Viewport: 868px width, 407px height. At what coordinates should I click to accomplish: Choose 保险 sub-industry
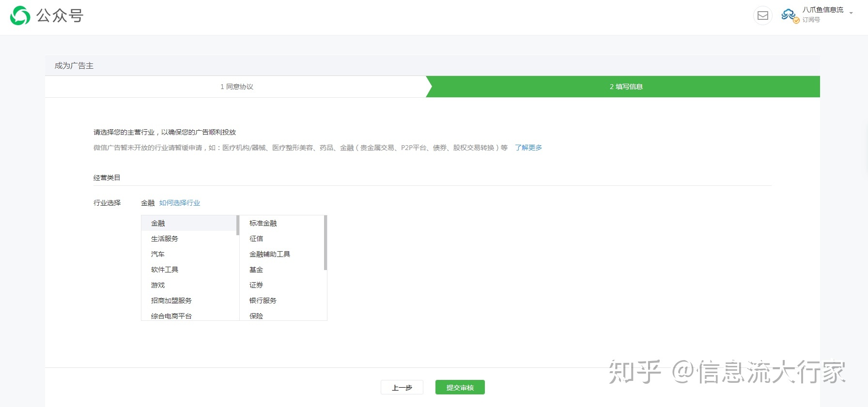[282, 315]
